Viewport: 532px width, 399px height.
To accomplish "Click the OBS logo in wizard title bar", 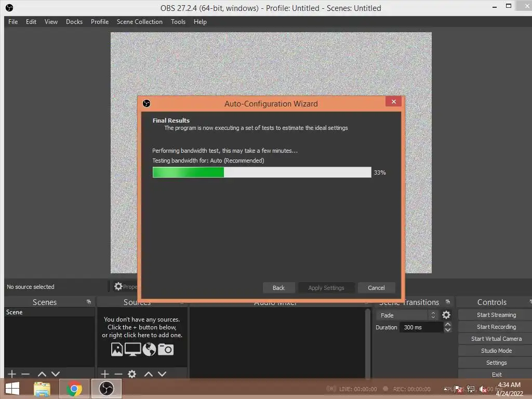I will [147, 103].
